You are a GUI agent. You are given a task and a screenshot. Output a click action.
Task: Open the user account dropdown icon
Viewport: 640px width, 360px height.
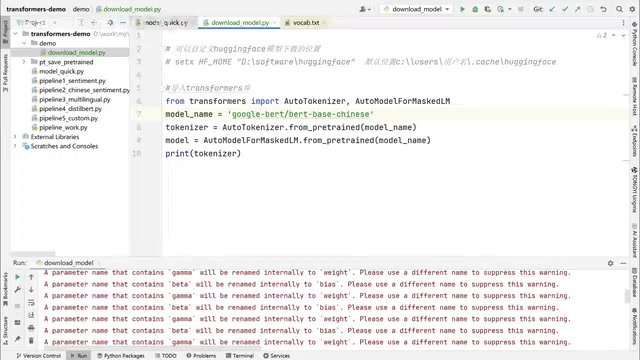click(364, 9)
